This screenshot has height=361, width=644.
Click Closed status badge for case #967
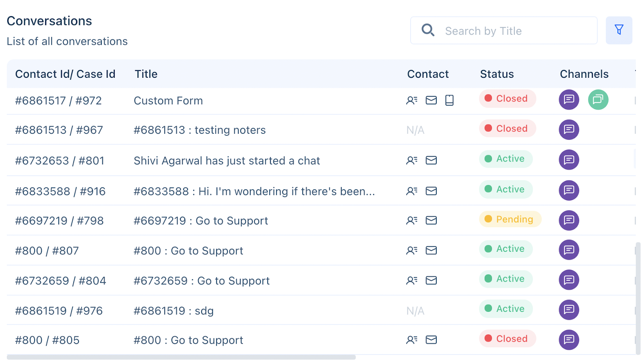point(507,129)
